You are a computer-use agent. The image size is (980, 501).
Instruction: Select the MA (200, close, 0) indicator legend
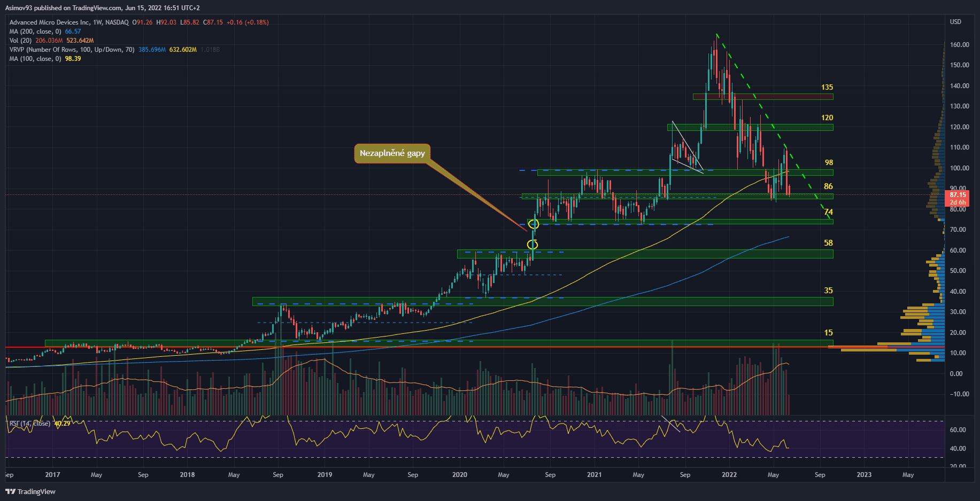point(35,32)
